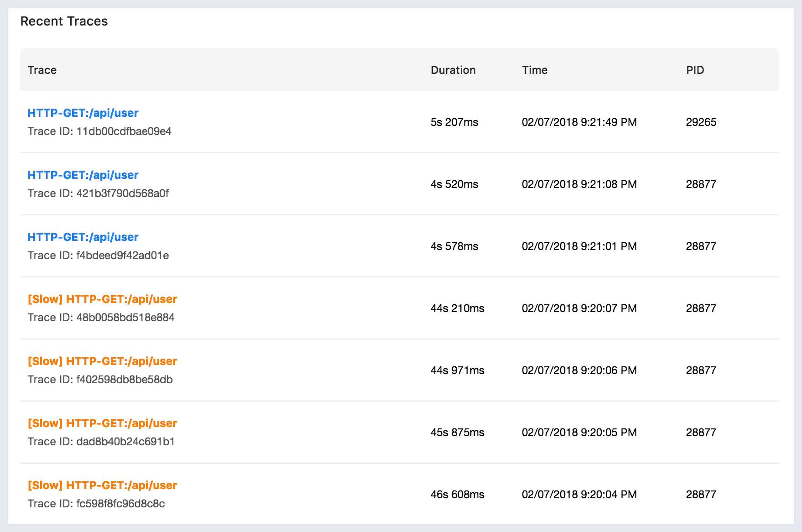Click time 02/07/2018 9:21:01 PM
Screen dimensions: 802x532
point(579,246)
